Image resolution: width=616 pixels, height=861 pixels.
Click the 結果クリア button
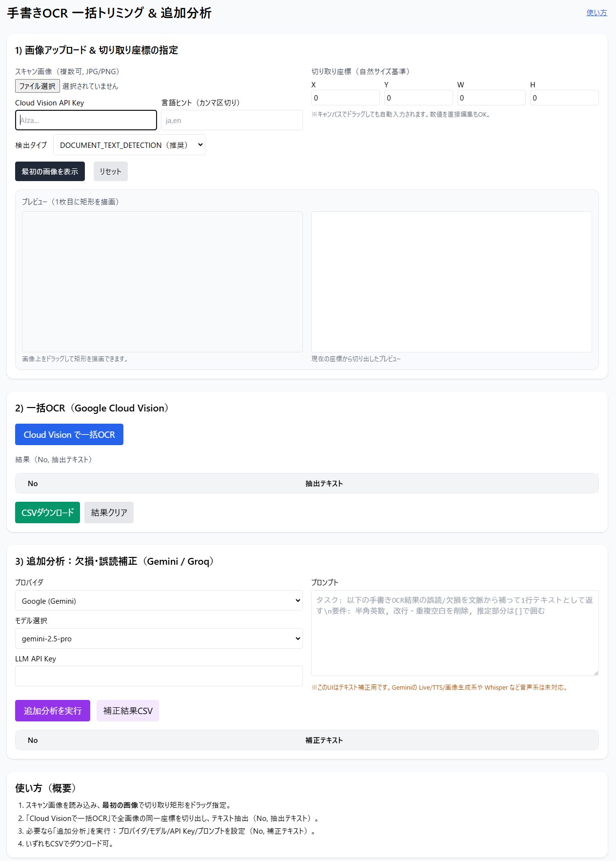(x=109, y=512)
